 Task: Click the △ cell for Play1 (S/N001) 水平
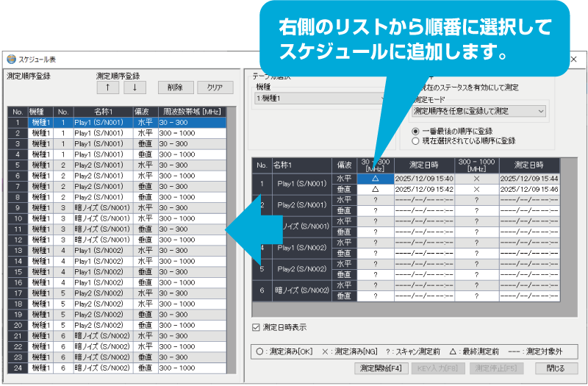(376, 179)
